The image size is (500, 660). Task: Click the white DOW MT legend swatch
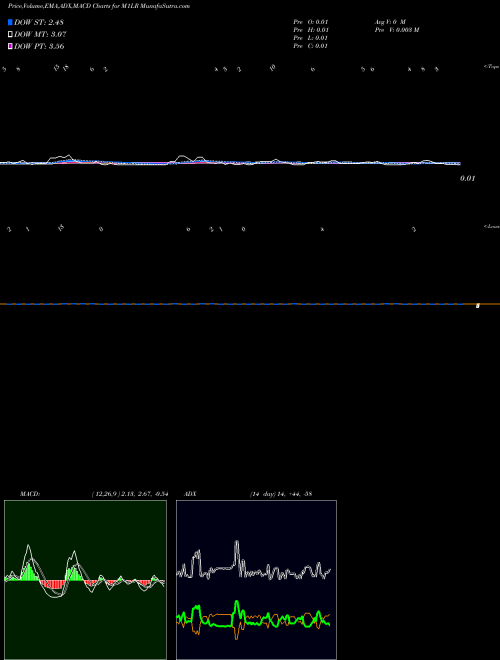pyautogui.click(x=10, y=35)
